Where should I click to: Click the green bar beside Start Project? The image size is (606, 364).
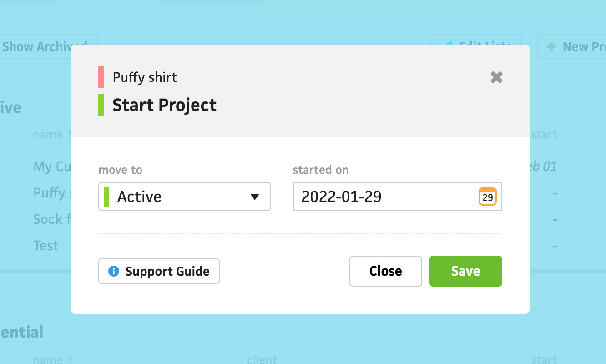tap(101, 105)
